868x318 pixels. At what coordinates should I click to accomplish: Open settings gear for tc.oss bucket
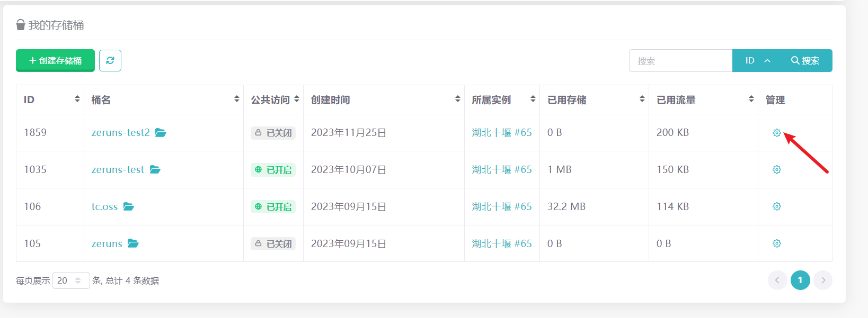click(777, 206)
